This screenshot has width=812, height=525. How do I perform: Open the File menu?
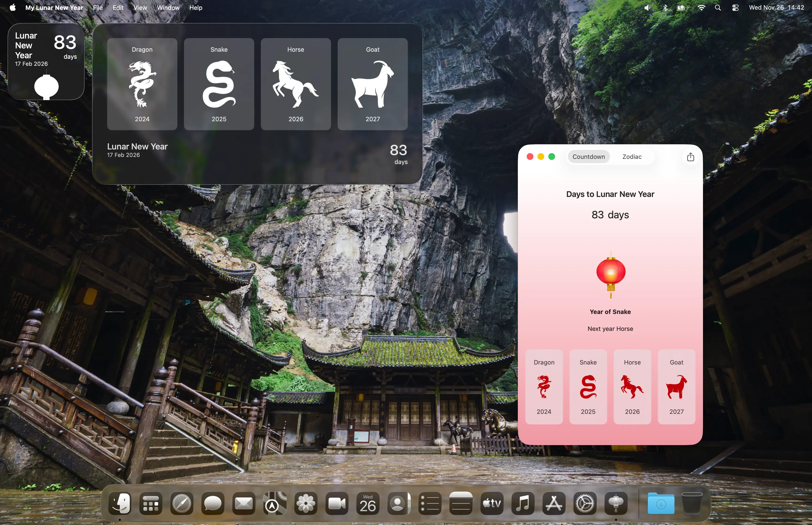(98, 8)
